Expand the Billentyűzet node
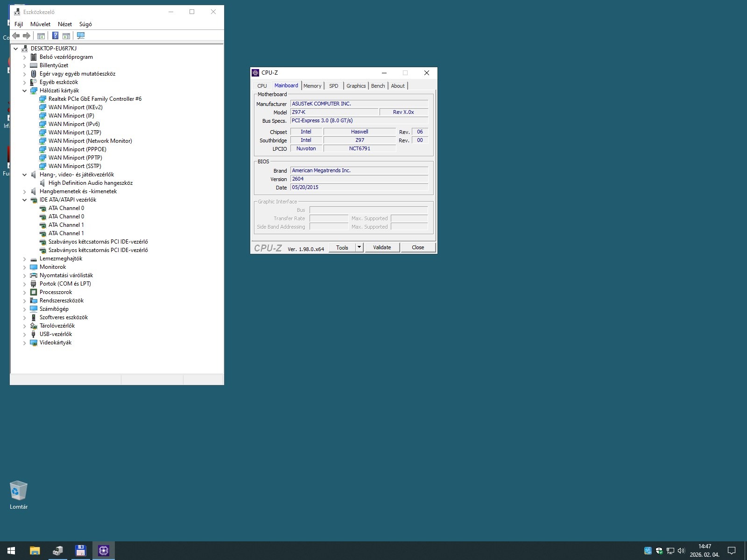Viewport: 747px width, 560px height. 25,65
